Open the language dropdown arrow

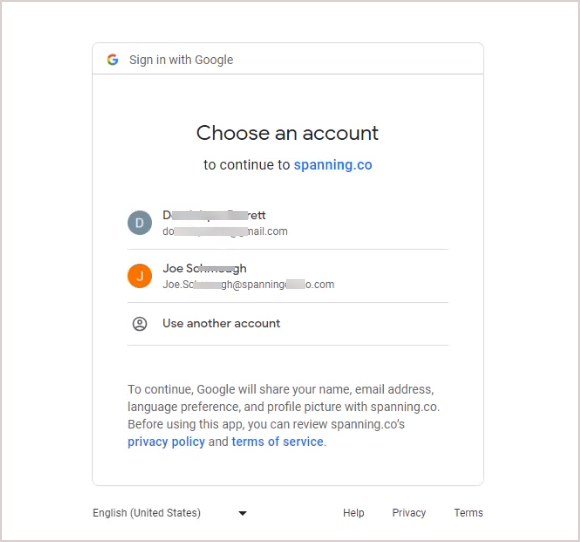(243, 513)
